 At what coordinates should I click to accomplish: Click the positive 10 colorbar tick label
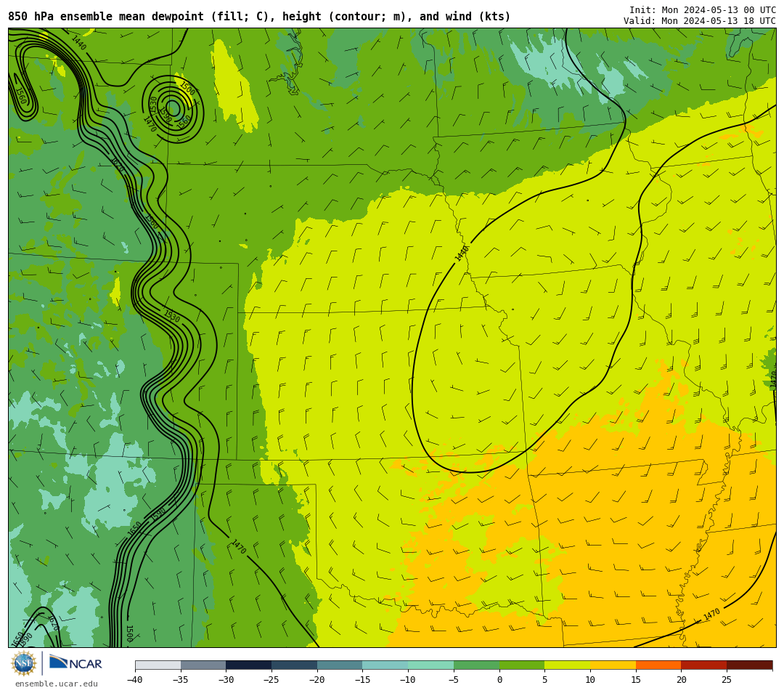click(x=590, y=679)
